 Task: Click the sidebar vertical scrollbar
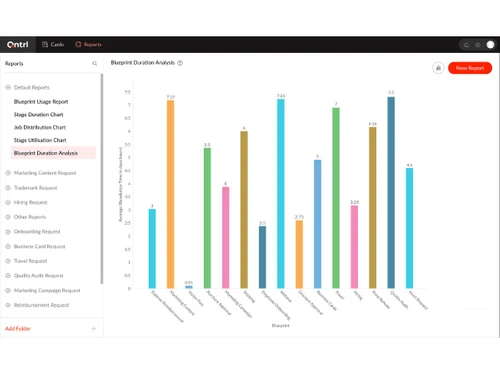coord(102,179)
